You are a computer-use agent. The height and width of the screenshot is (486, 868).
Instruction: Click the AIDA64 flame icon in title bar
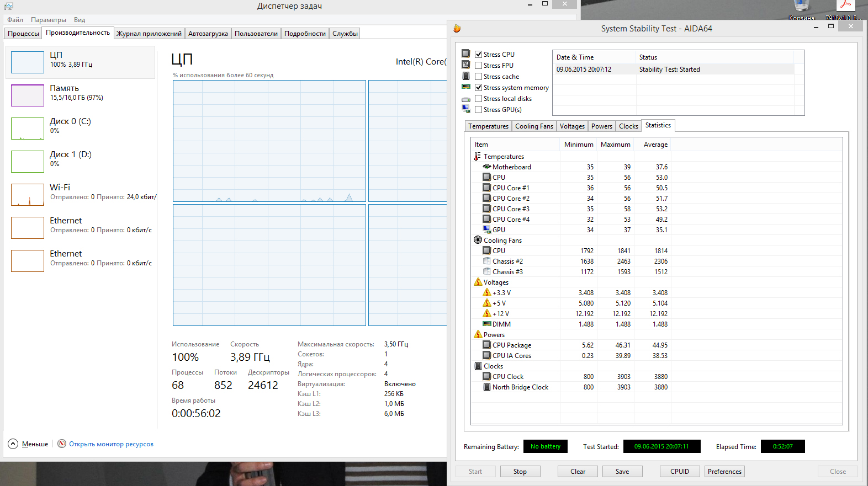[457, 29]
